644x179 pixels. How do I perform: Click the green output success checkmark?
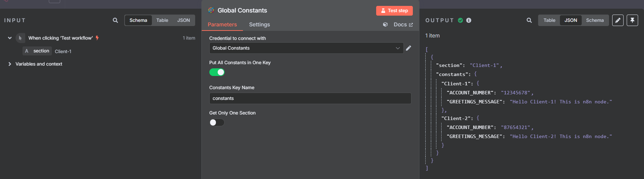tap(460, 20)
